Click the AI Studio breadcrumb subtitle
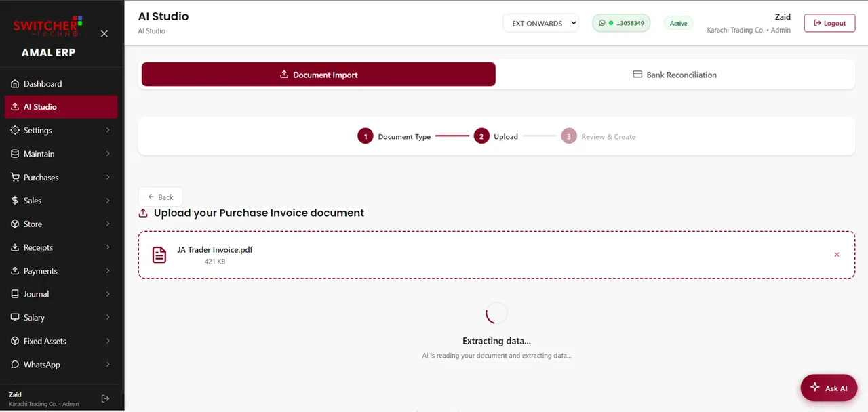The image size is (868, 412). pos(152,31)
